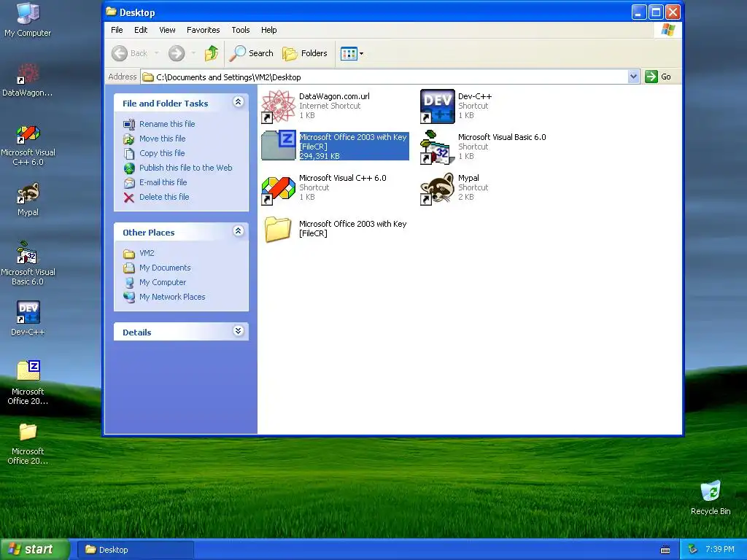Click the folder icon inside the address bar
This screenshot has width=747, height=560.
148,77
